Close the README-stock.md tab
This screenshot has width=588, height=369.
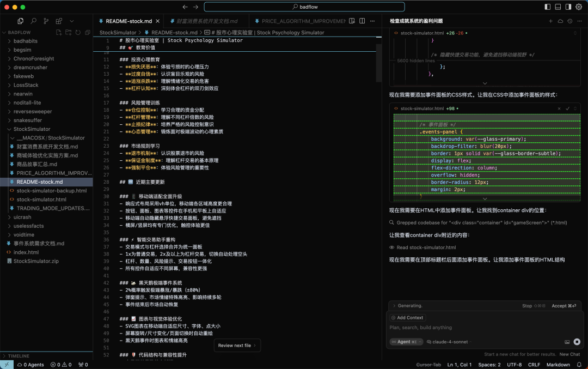click(x=158, y=21)
